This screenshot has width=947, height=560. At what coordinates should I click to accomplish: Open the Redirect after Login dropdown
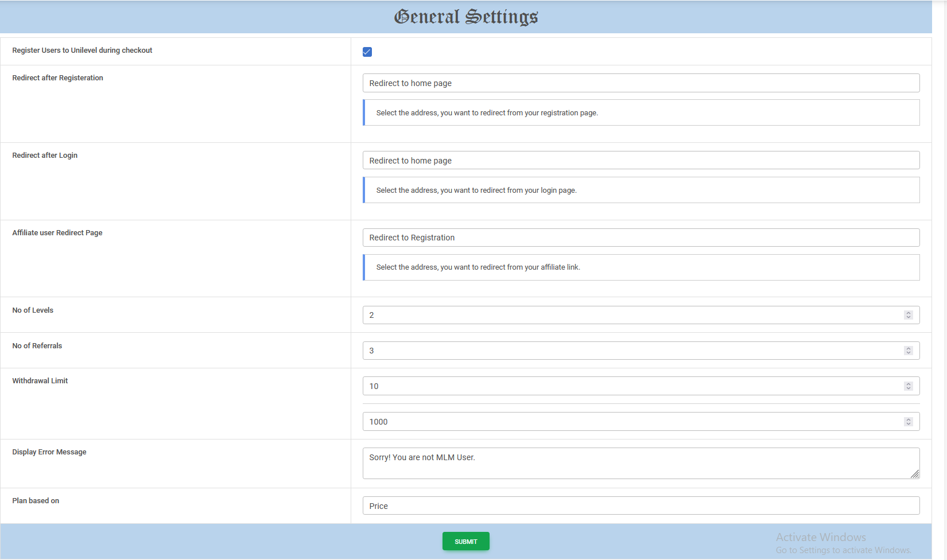pos(641,160)
